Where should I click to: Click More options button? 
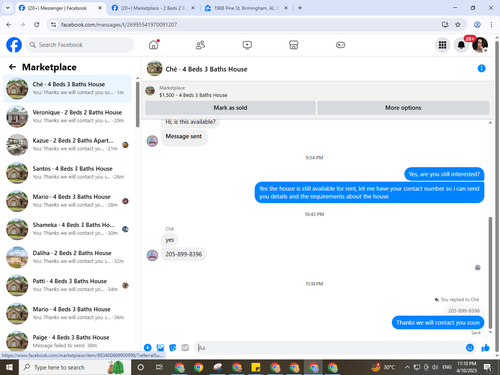403,108
